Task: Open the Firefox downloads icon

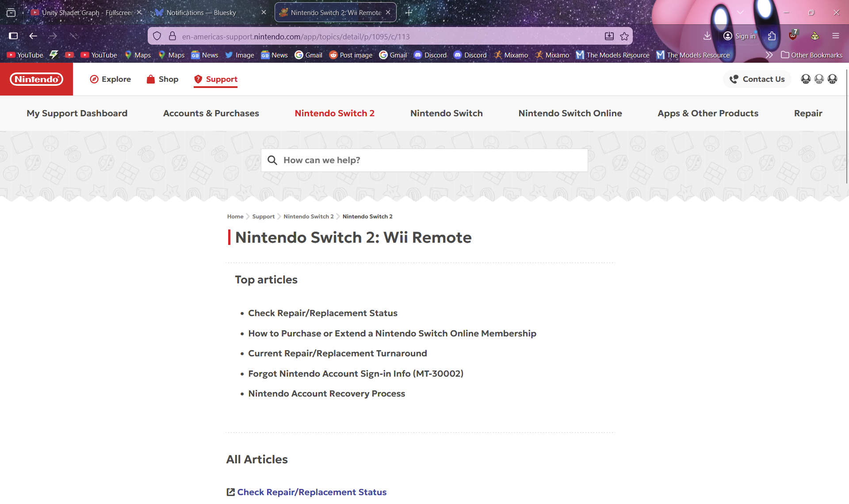Action: 707,36
